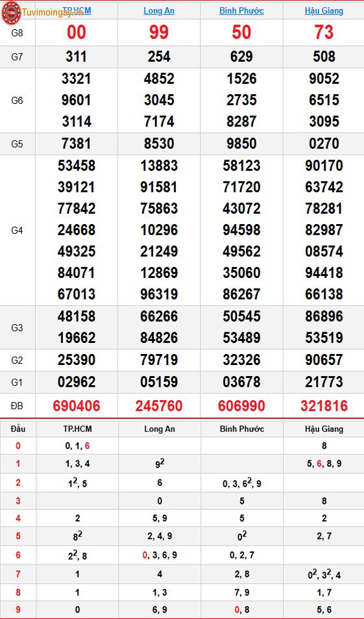Click G4 number 53458

76,166
